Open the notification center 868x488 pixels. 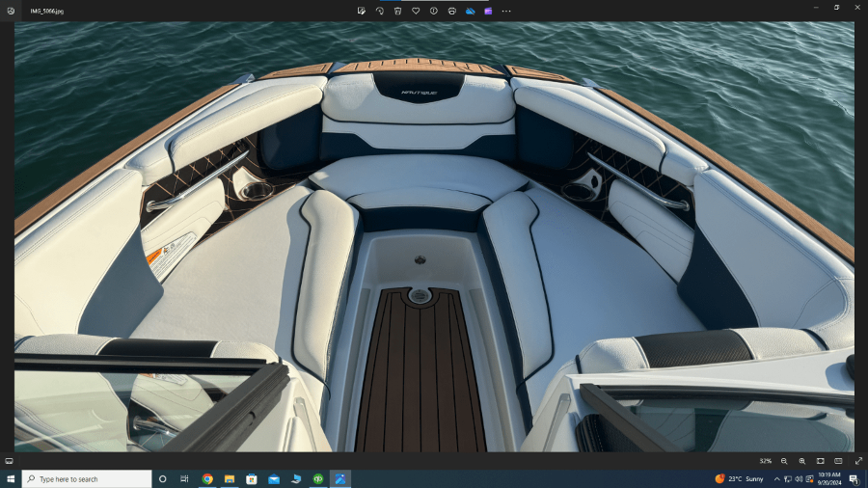pyautogui.click(x=854, y=479)
